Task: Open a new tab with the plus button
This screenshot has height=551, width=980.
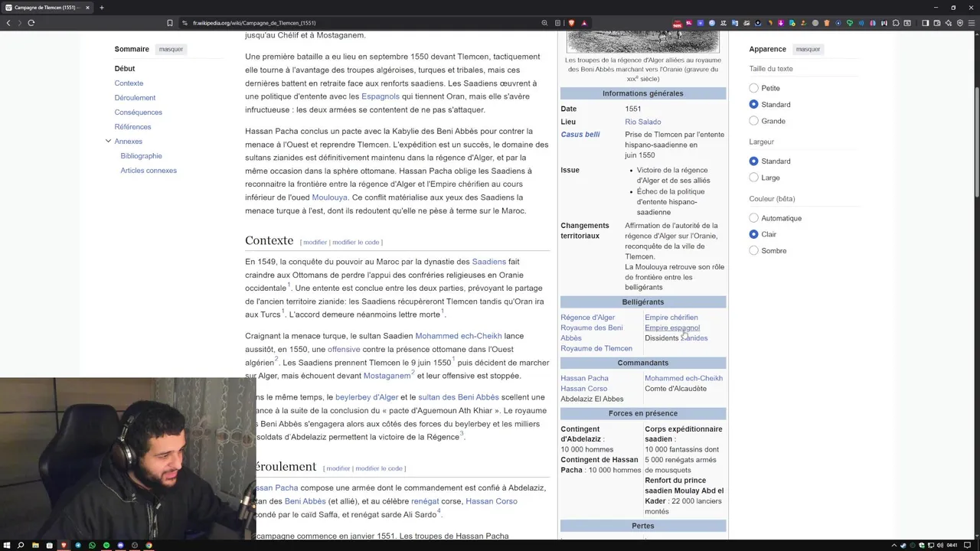Action: (102, 8)
